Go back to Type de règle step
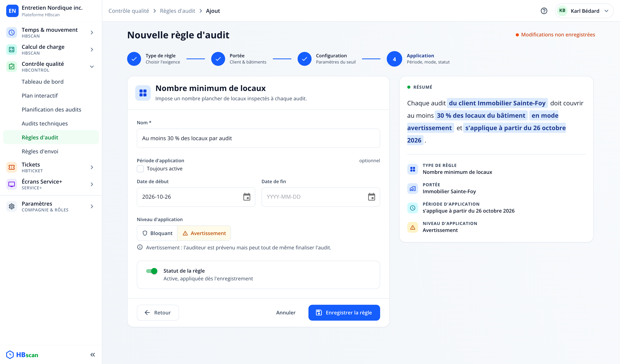This screenshot has height=364, width=620. pos(153,59)
